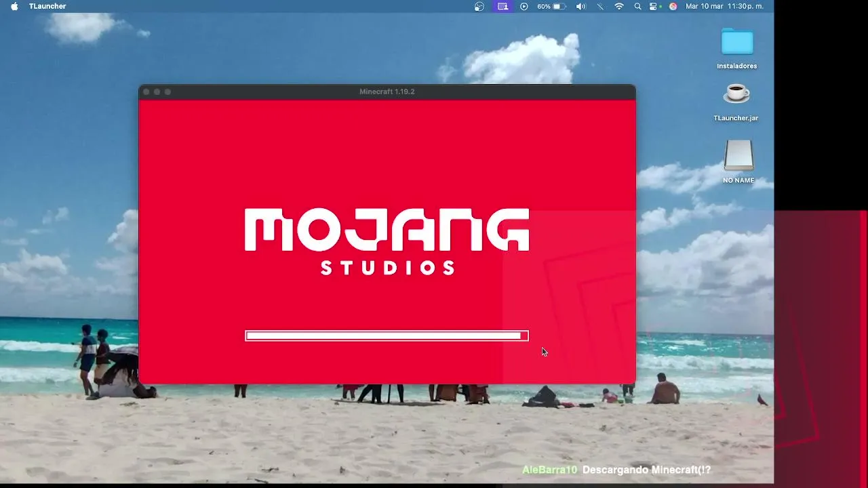The height and width of the screenshot is (488, 868).
Task: Open the TLauncher menu in menu bar
Action: coord(47,6)
